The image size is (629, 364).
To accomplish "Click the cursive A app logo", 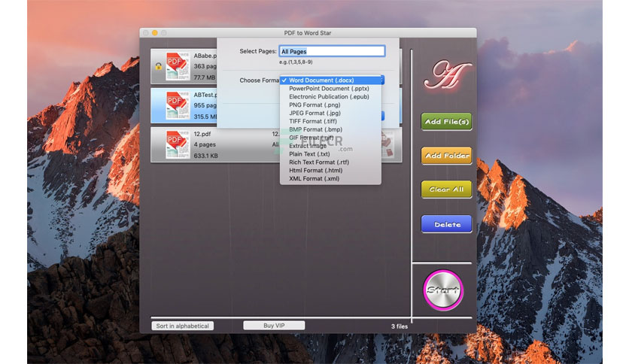I will coord(447,75).
